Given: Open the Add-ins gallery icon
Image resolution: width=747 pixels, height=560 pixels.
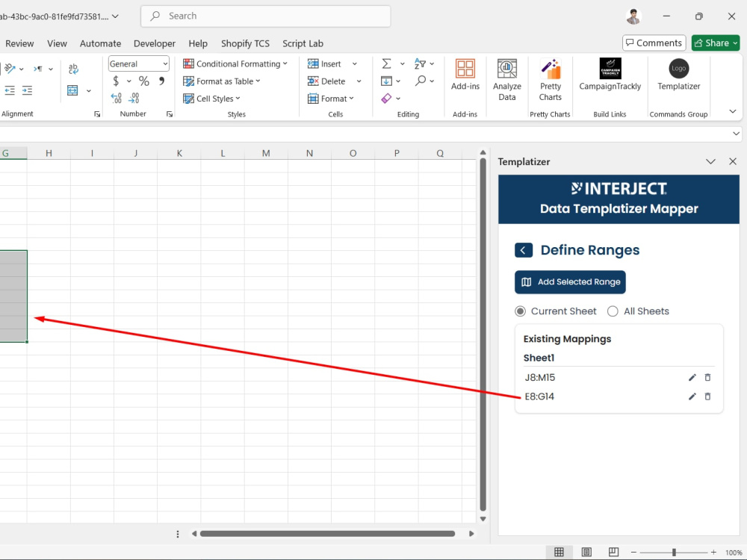Looking at the screenshot, I should tap(465, 74).
